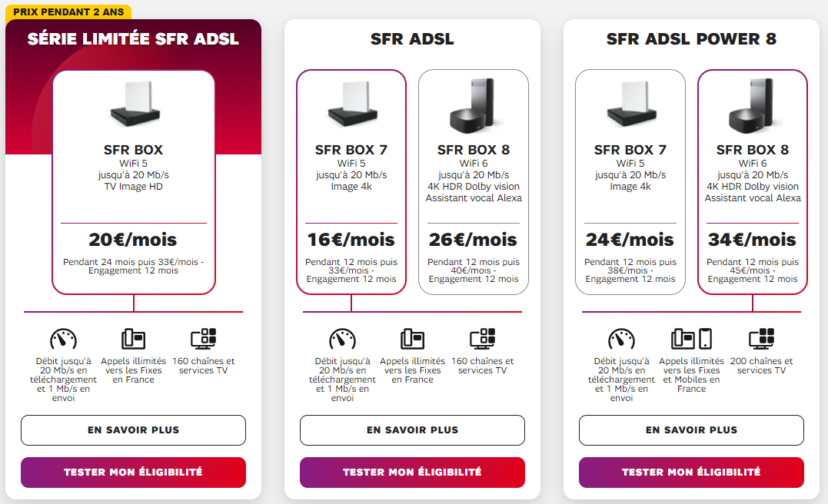Select SFR BOX 7 option at 24€/mois
This screenshot has width=828, height=504.
pyautogui.click(x=630, y=181)
